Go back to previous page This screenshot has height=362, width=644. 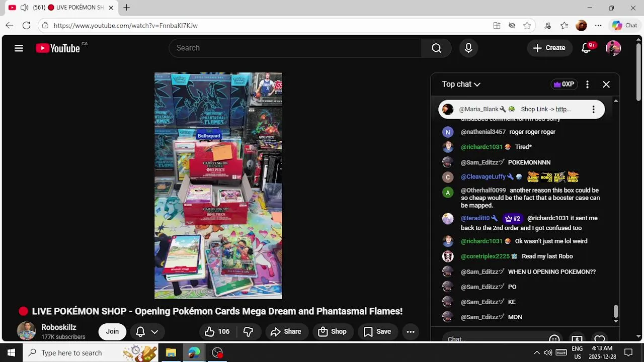(x=10, y=25)
